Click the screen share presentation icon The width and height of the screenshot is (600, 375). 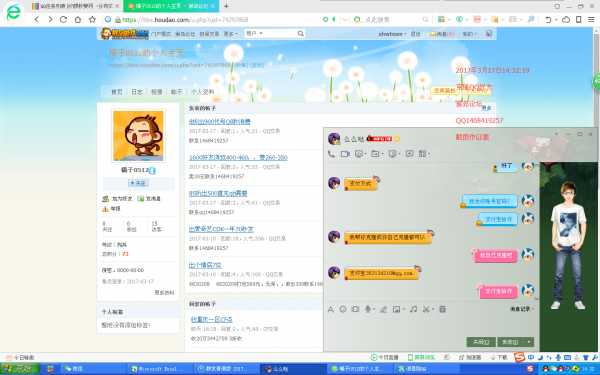pyautogui.click(x=392, y=154)
